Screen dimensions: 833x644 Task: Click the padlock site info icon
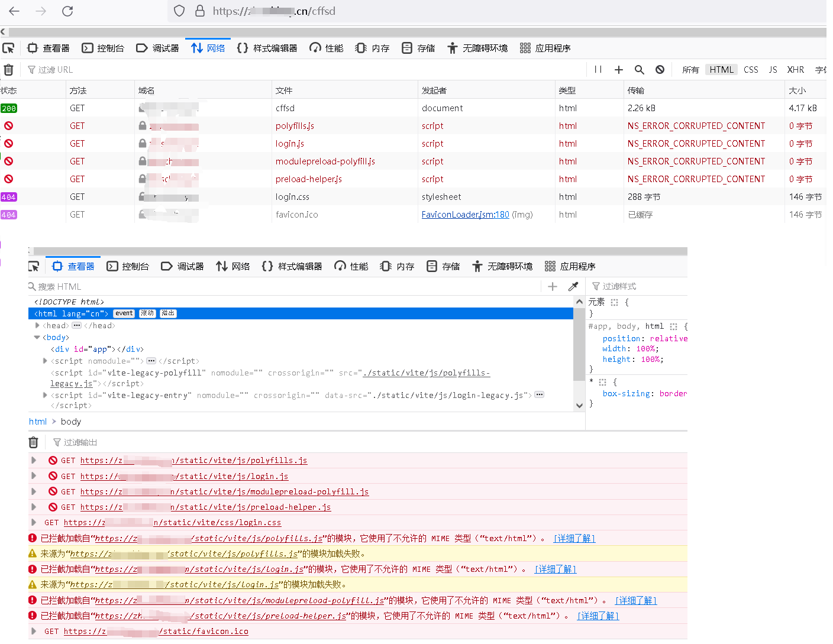click(200, 11)
